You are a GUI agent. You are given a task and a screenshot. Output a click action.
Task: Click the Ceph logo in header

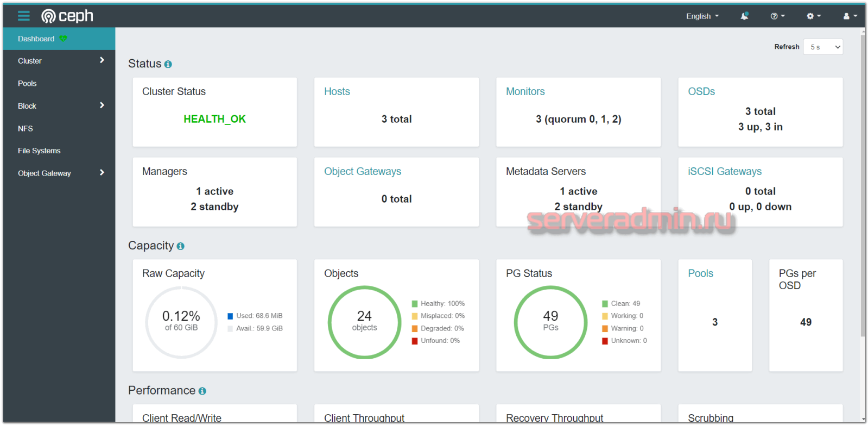click(67, 16)
